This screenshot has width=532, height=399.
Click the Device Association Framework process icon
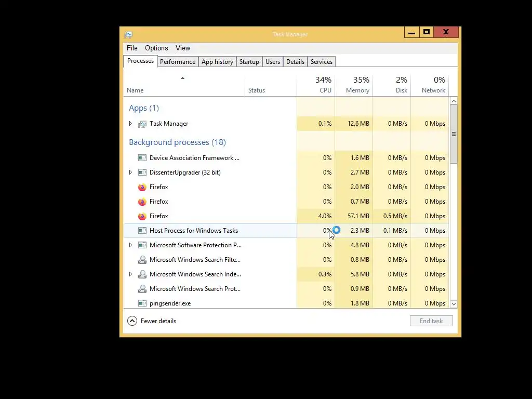(x=142, y=158)
